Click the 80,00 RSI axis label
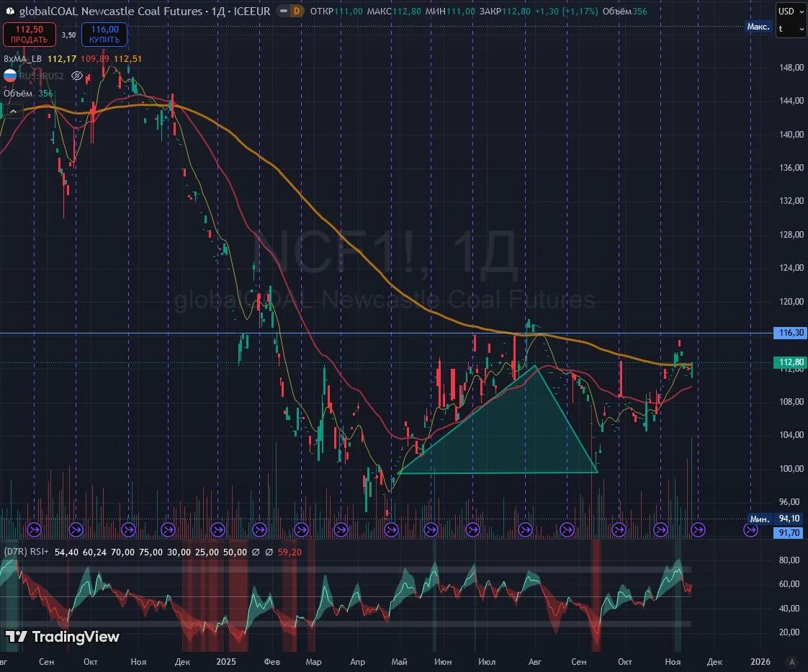Viewport: 808px width, 672px height. [x=789, y=560]
